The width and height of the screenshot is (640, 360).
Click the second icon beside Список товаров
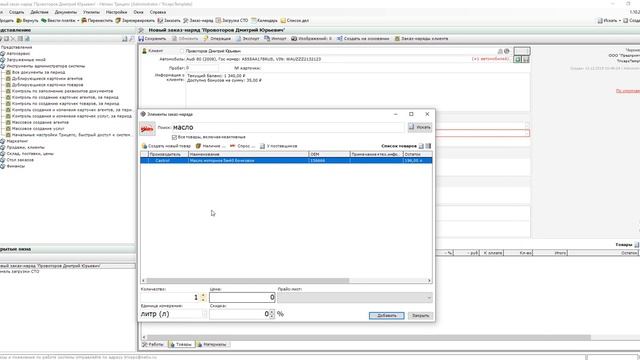tap(428, 146)
